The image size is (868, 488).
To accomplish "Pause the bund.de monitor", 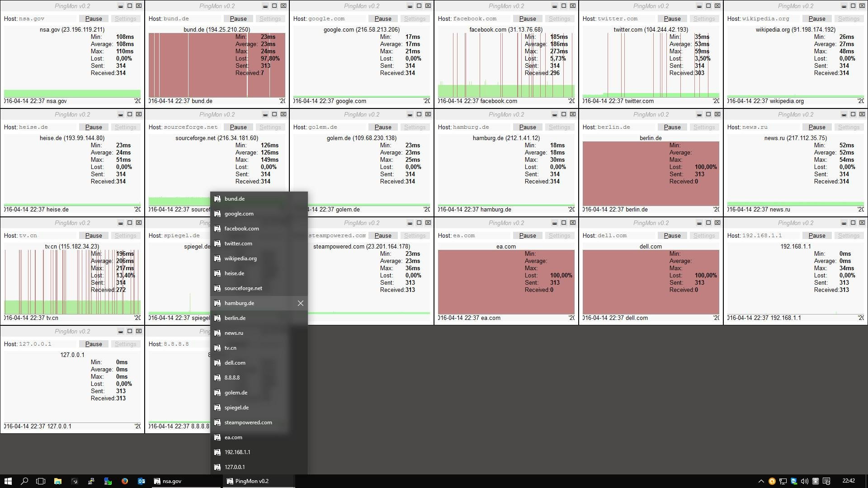I will [x=238, y=19].
